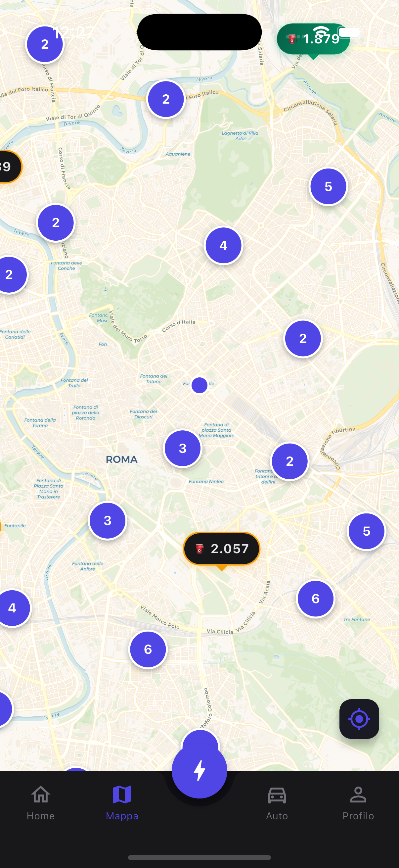Expand the 3 cluster near Trastevere
This screenshot has width=399, height=868.
coord(108,521)
